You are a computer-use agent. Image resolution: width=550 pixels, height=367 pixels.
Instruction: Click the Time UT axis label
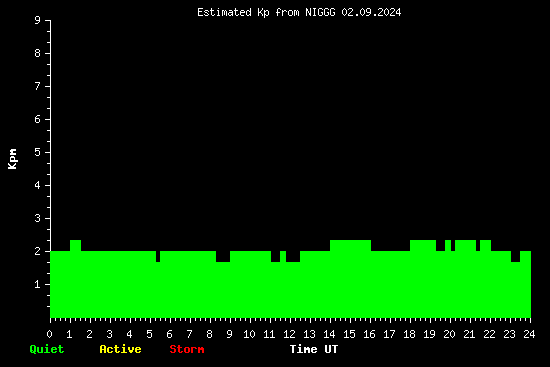314,349
